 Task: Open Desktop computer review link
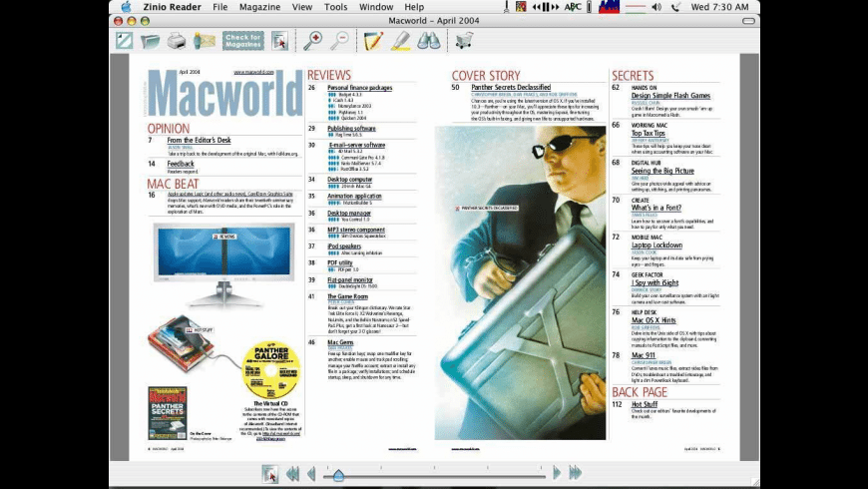[x=350, y=179]
